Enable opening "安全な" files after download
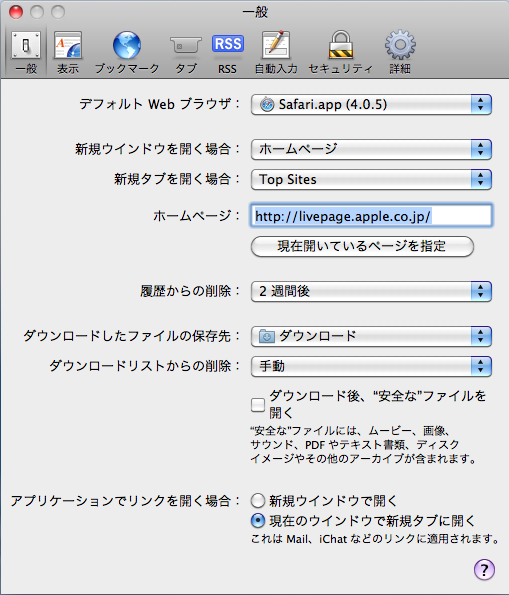Screen dimensions: 509x595 pos(258,405)
